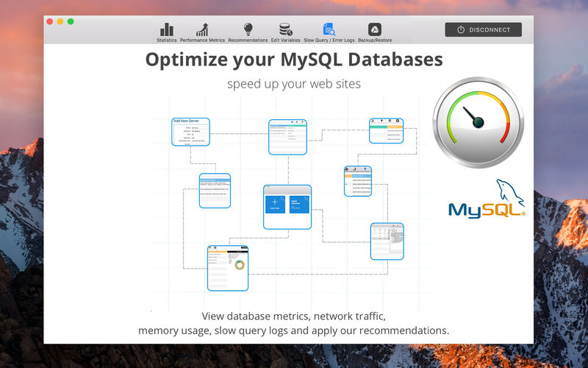Click the blue-header list thumbnail below Add New Server

pyautogui.click(x=215, y=191)
